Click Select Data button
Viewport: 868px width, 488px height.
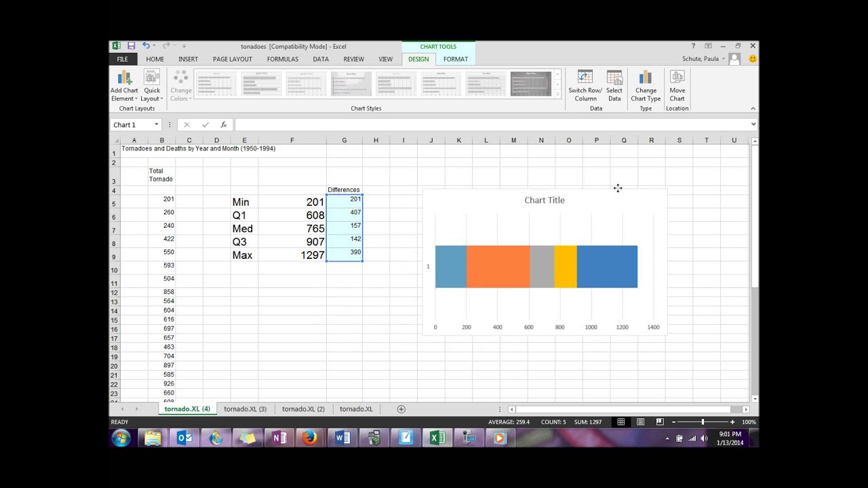[x=614, y=86]
